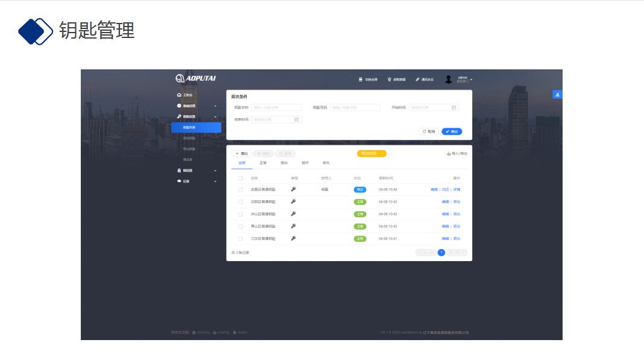Click the next page button

coord(456,253)
